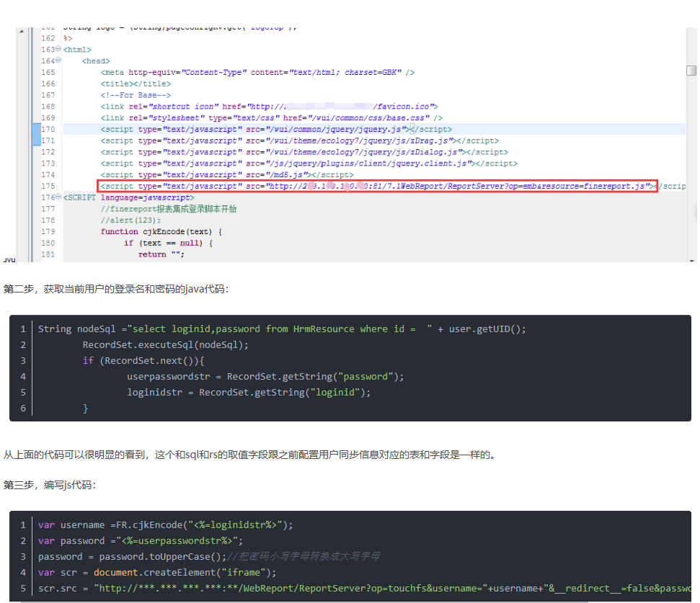Click the horizontal scrollbar below the js code block

(x=304, y=602)
